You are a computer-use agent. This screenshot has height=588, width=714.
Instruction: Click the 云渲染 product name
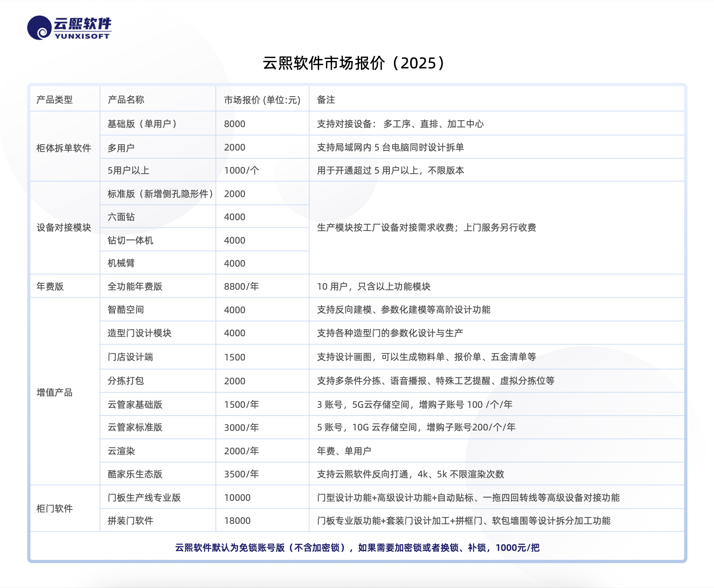point(121,451)
